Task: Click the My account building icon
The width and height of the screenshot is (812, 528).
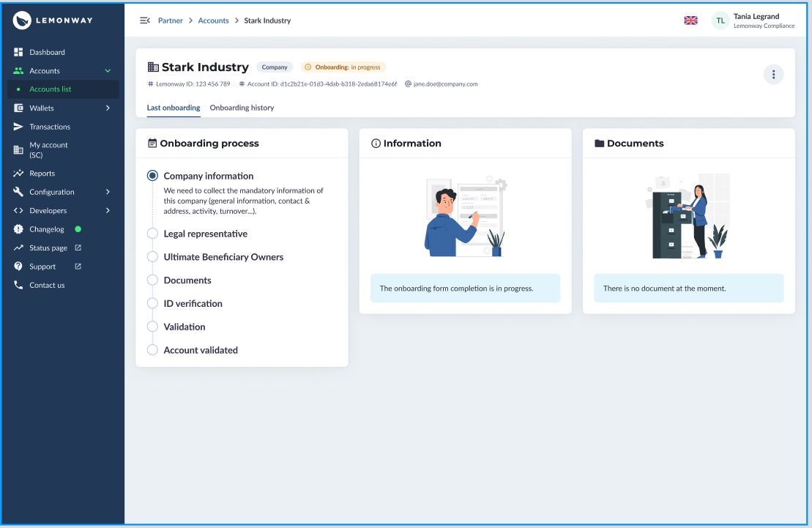Action: [x=18, y=149]
